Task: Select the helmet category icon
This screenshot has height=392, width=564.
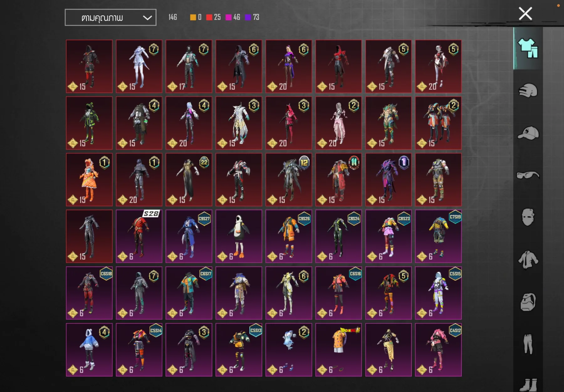Action: point(528,91)
